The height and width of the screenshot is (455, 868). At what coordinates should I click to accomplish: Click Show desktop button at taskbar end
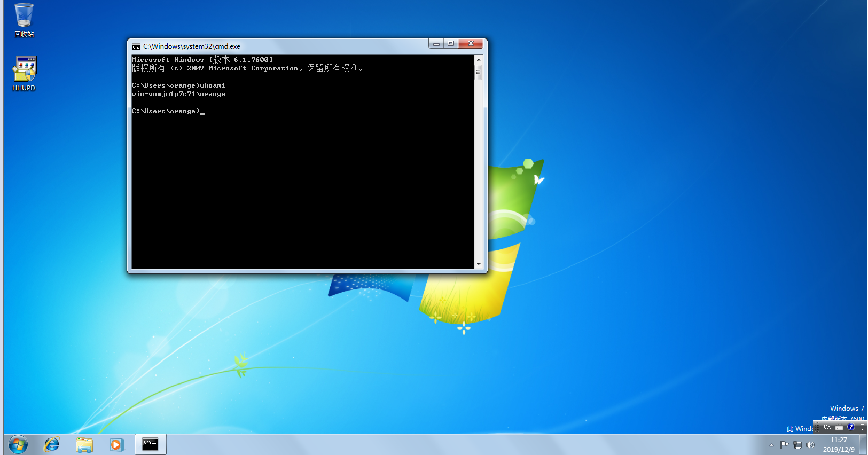[x=863, y=444]
